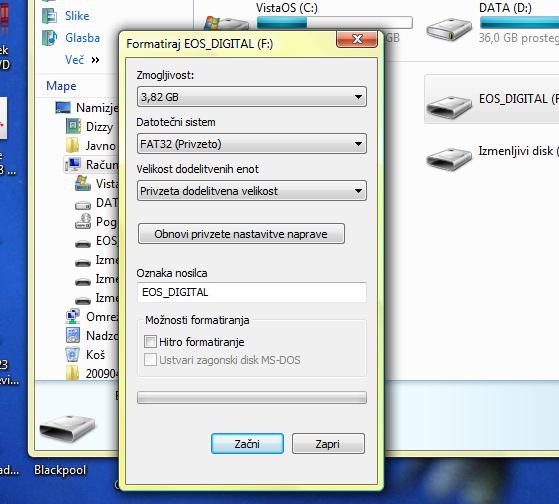Open the Slike favorite link in Explorer

point(77,16)
